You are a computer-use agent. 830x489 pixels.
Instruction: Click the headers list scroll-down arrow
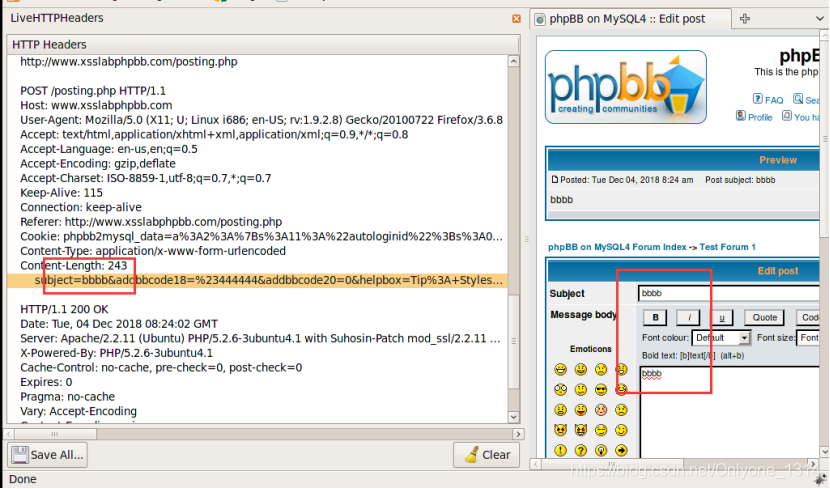513,417
